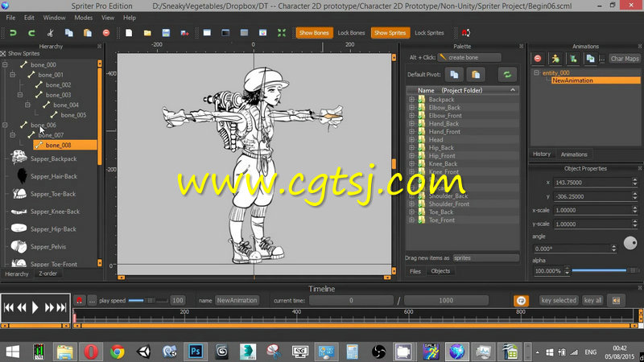This screenshot has width=644, height=362.
Task: Open the File menu
Action: point(10,18)
